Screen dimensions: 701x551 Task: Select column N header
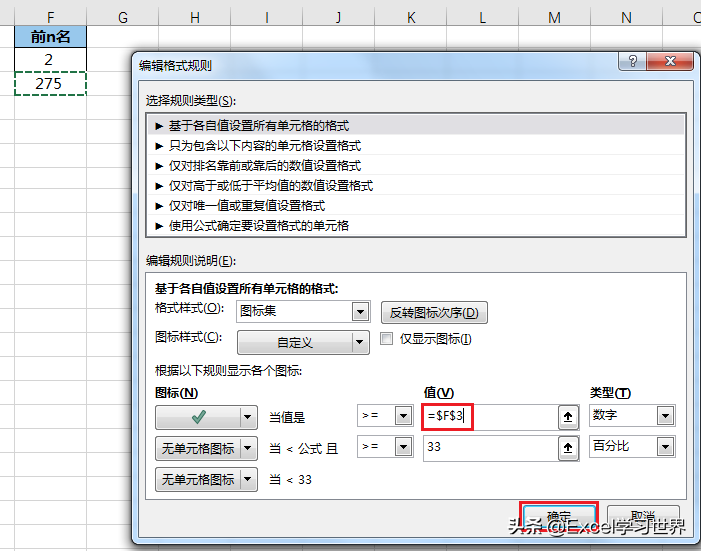tap(626, 17)
